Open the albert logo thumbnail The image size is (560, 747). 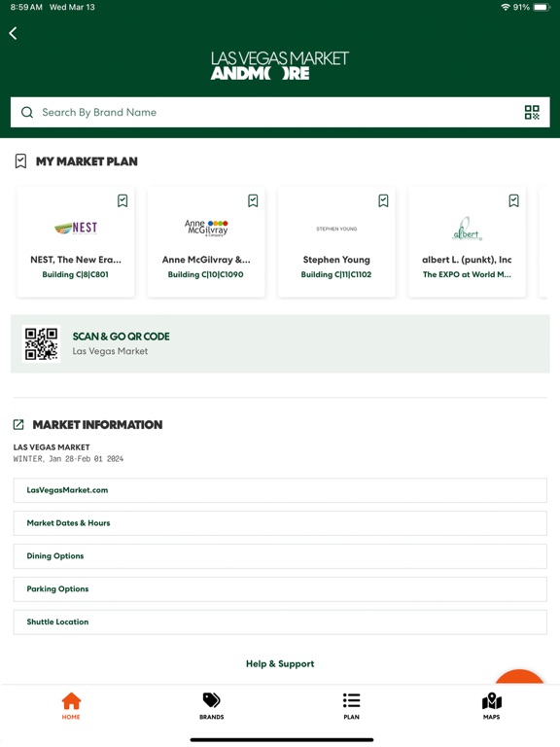[x=467, y=230]
